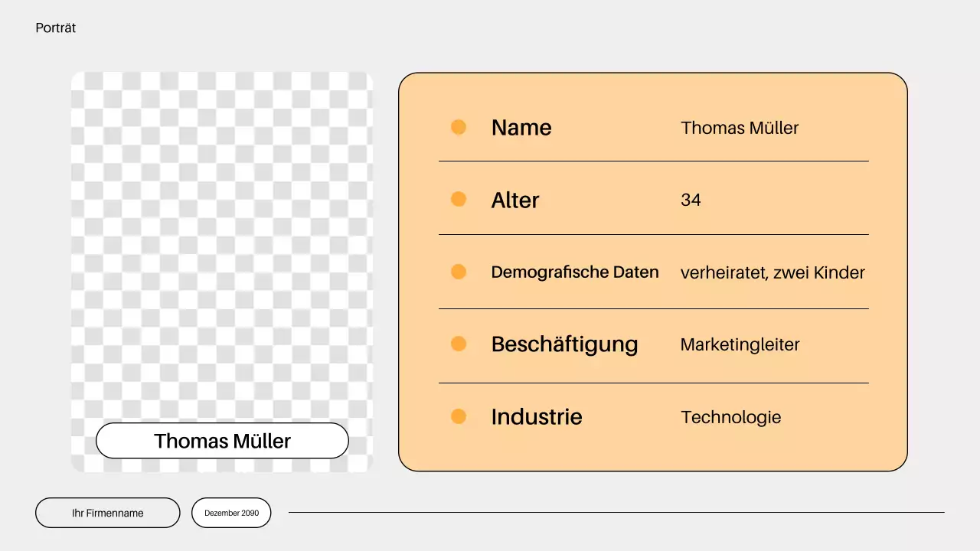This screenshot has width=980, height=551.
Task: Click the Dezember 2090 date badge
Action: pos(231,513)
